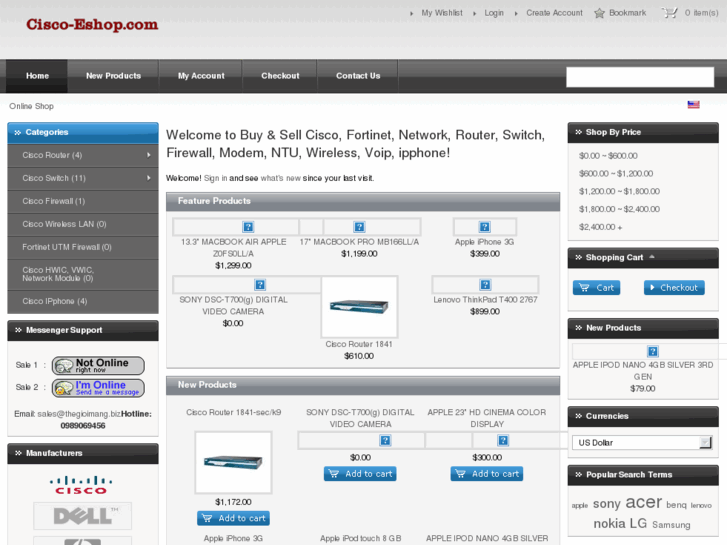The width and height of the screenshot is (727, 545).
Task: Click the Cart button in sidebar
Action: coord(596,288)
